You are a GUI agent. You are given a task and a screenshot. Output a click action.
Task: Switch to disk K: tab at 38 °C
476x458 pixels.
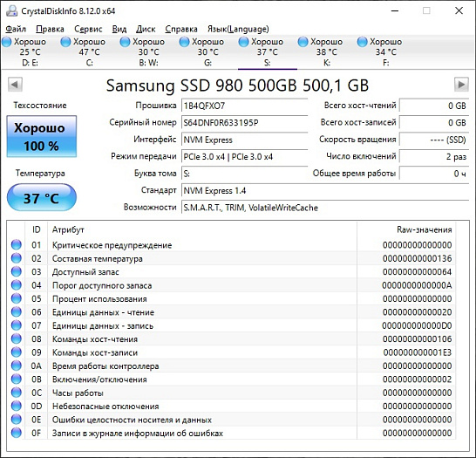(x=326, y=52)
